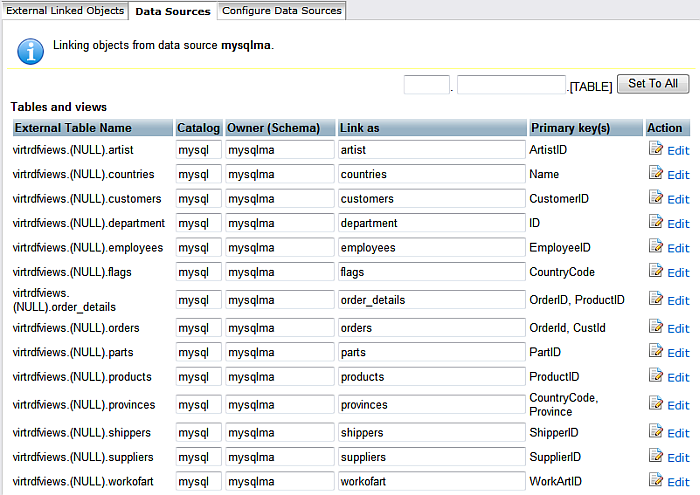Click the Edit link for suppliers
Viewport: 700px width, 495px height.
tap(678, 458)
